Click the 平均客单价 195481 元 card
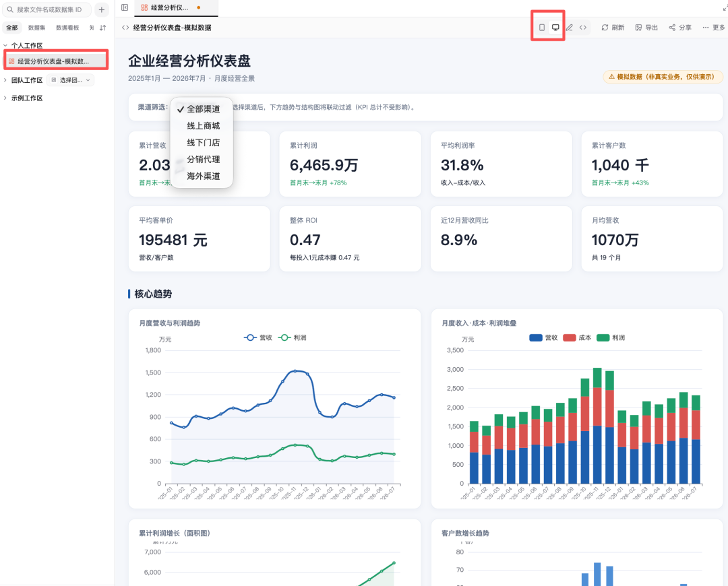The height and width of the screenshot is (586, 728). point(199,239)
